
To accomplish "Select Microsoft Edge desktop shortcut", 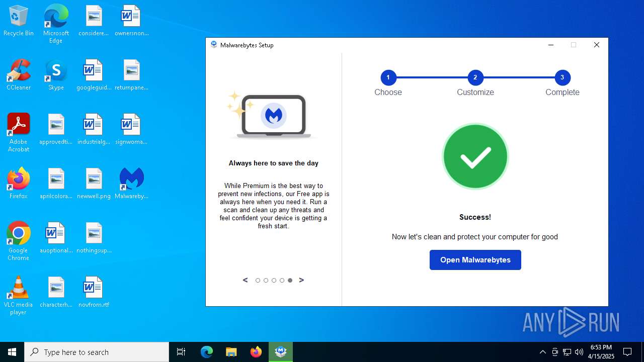I will point(56,24).
